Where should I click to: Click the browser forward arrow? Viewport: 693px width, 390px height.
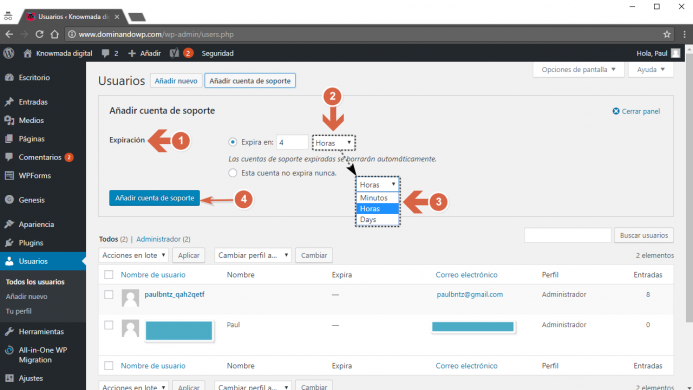coord(24,34)
